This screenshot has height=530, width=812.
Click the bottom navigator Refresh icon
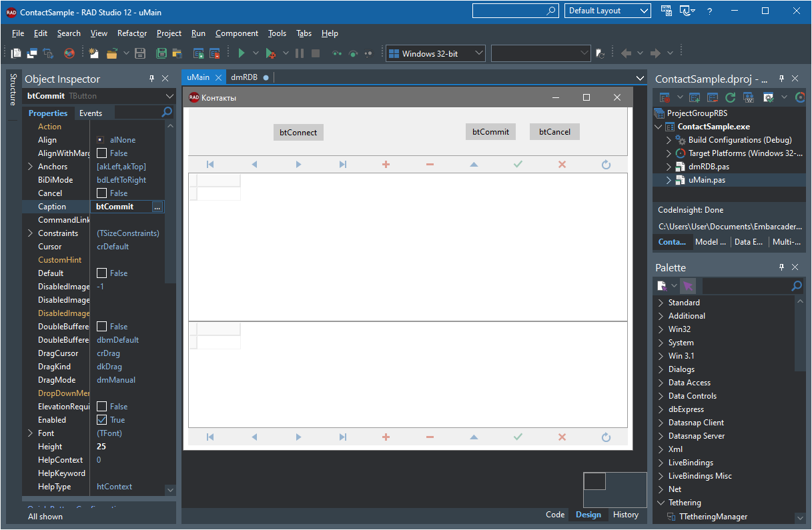pyautogui.click(x=606, y=437)
